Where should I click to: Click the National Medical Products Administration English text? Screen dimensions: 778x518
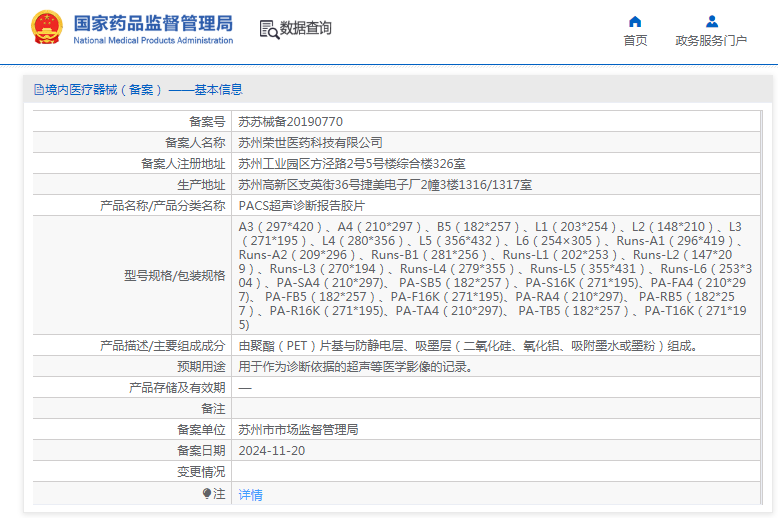(x=153, y=40)
